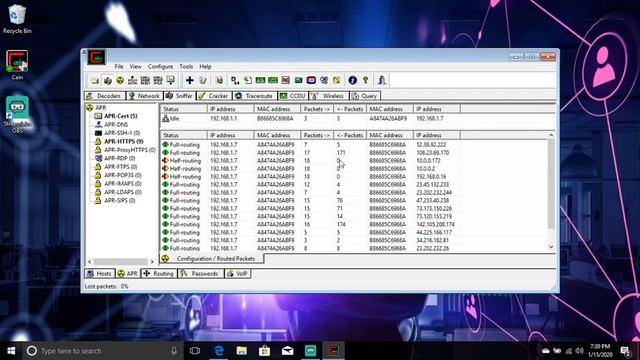Viewport: 640px width, 360px height.
Task: Click the lower list scrollbar down arrow
Action: tap(551, 247)
